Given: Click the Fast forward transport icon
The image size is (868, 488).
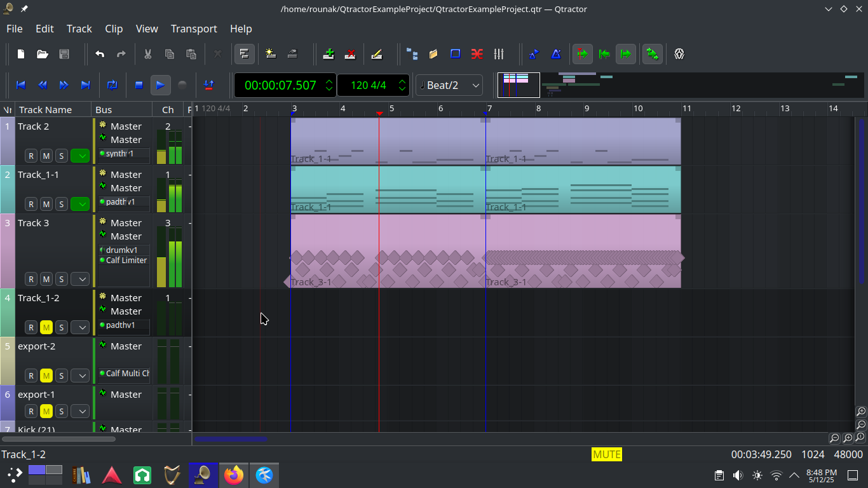Looking at the screenshot, I should pos(64,85).
